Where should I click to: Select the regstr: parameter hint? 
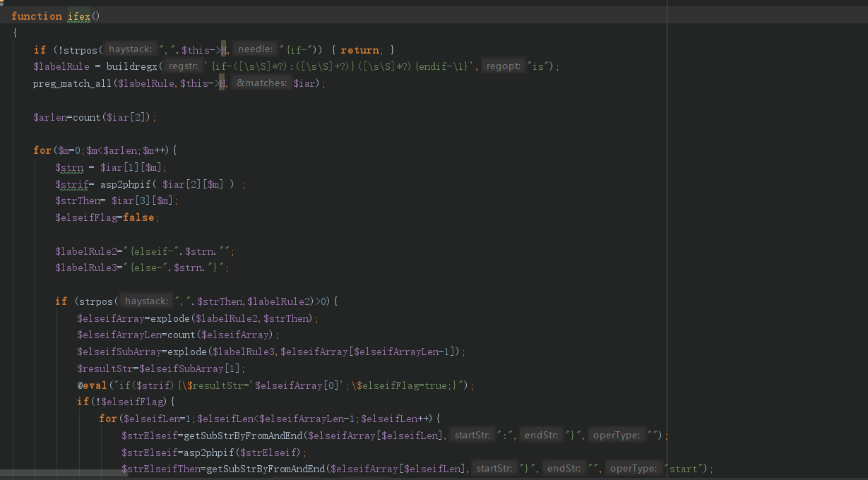184,66
